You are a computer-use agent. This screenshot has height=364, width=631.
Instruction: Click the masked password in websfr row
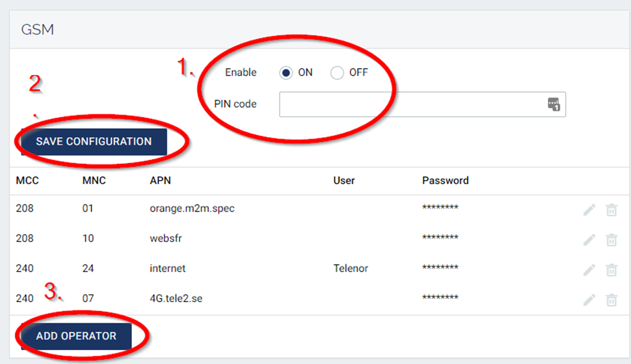(440, 237)
